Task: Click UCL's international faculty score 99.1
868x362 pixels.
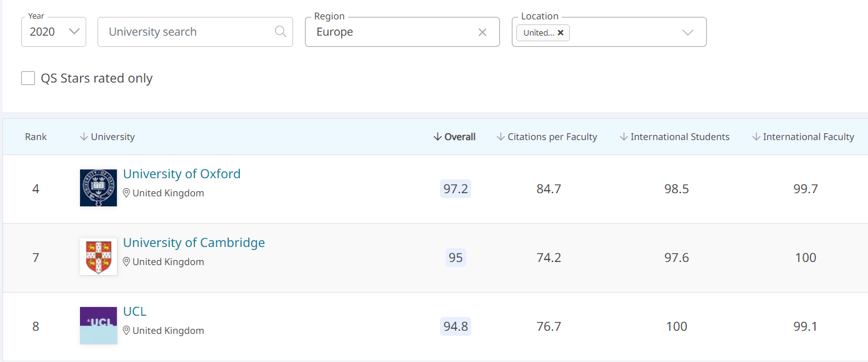Action: [x=806, y=326]
